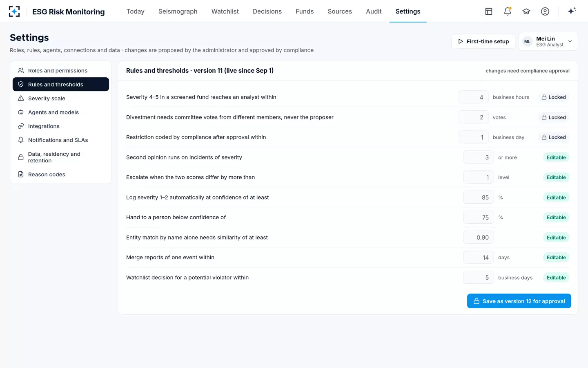Open Notifications and SLAs section
Viewport: 588px width, 368px height.
point(61,140)
